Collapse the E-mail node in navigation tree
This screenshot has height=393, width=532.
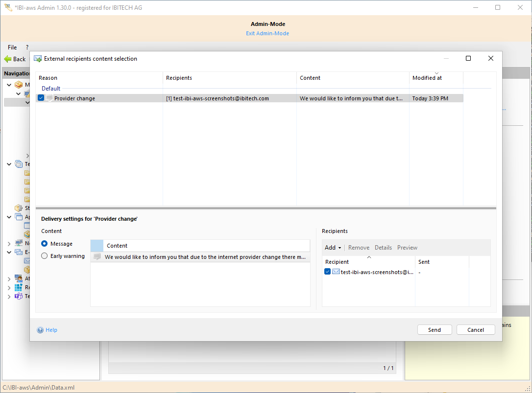coord(9,252)
